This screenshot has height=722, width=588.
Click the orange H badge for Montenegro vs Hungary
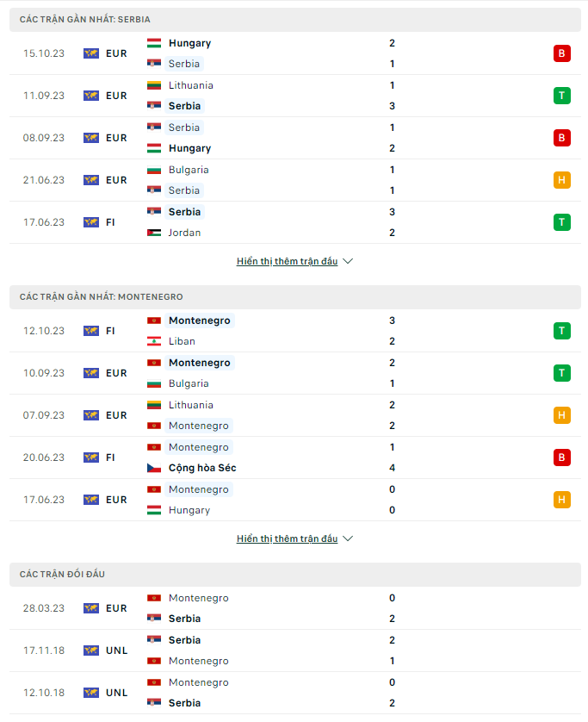[x=562, y=500]
